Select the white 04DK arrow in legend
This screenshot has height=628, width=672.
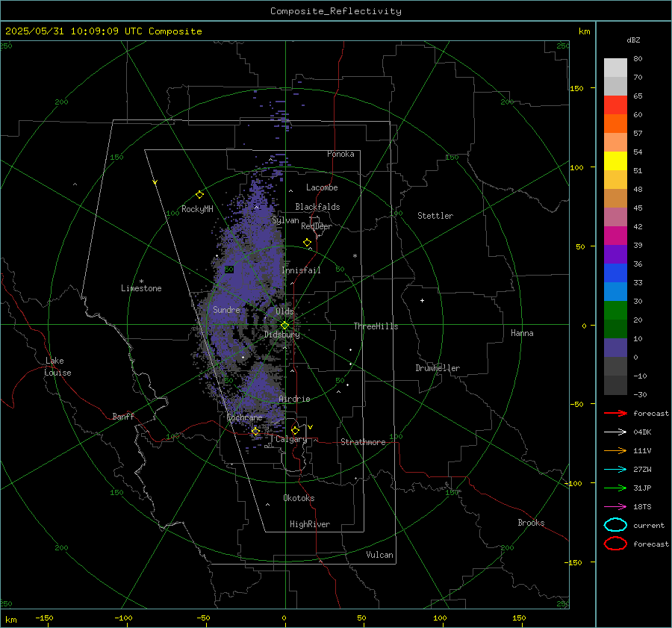pyautogui.click(x=615, y=432)
